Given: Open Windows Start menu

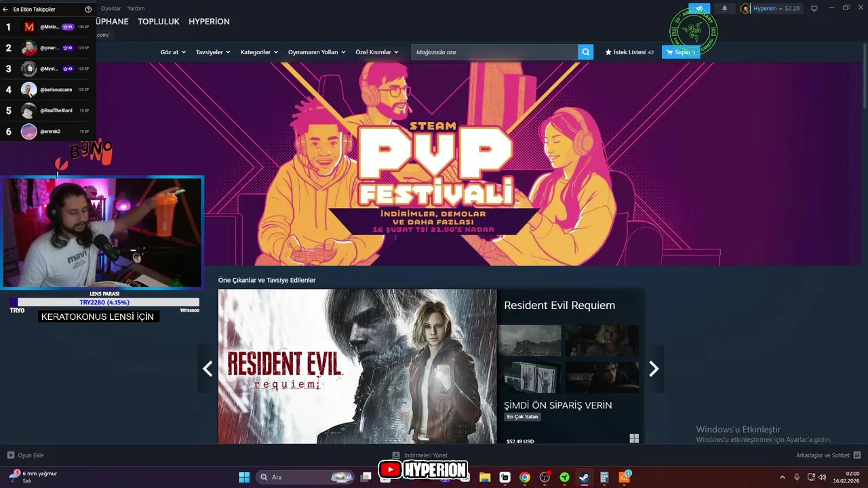Looking at the screenshot, I should pyautogui.click(x=244, y=477).
